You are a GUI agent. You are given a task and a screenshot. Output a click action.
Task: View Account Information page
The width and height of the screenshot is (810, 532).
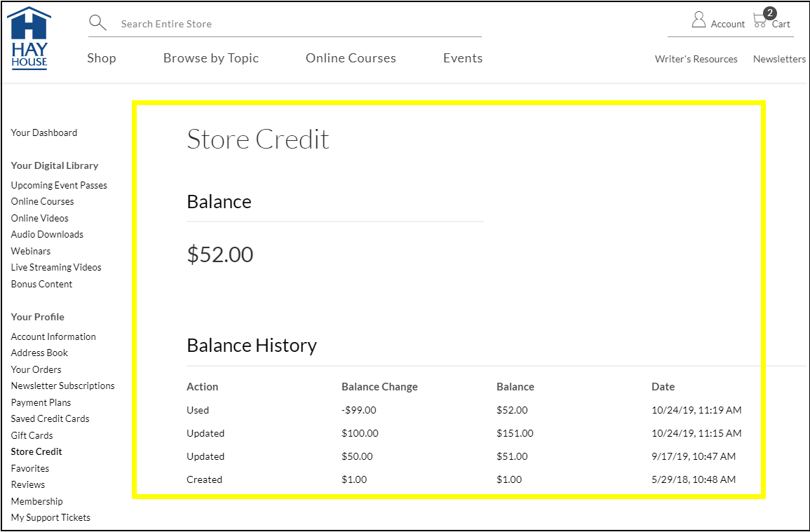click(53, 336)
